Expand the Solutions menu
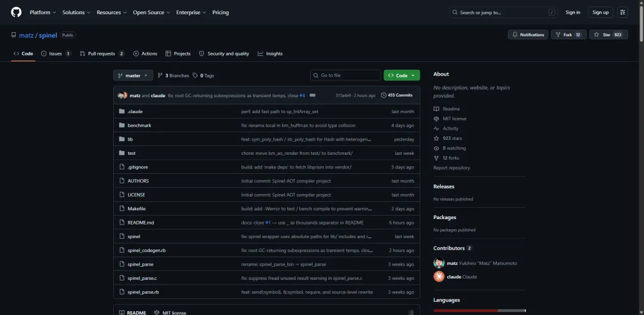This screenshot has width=644, height=315. coord(76,13)
